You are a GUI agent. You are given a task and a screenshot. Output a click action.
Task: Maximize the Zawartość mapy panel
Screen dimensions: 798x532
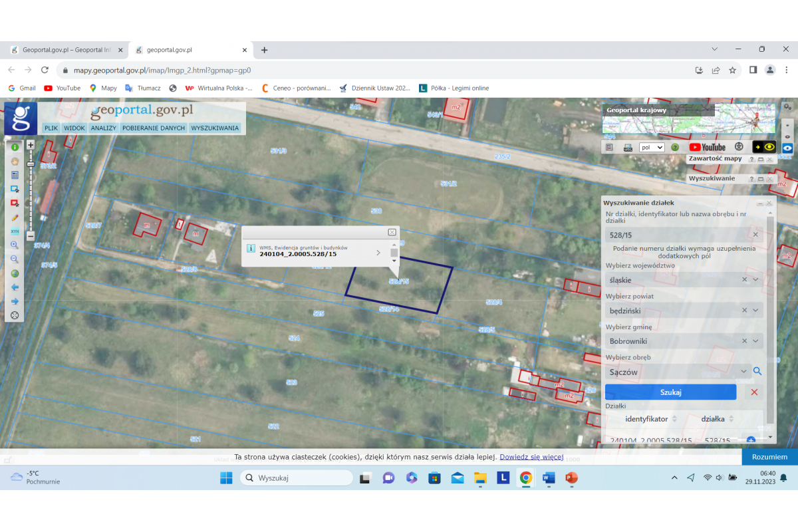tap(761, 160)
